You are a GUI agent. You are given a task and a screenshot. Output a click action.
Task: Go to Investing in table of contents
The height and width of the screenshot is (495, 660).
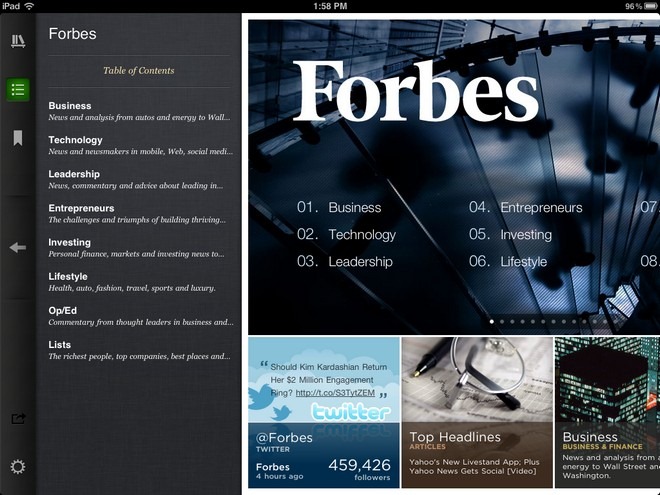136,248
